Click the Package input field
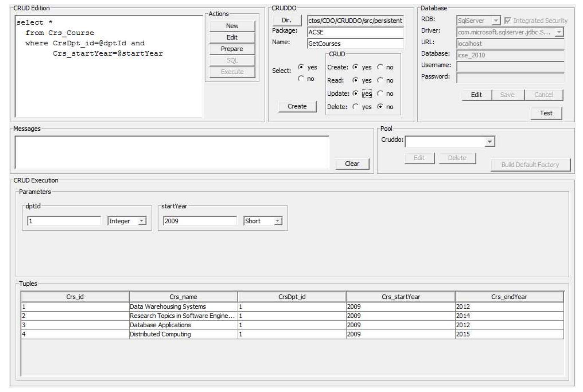Screen dimensions: 583x392 [355, 32]
